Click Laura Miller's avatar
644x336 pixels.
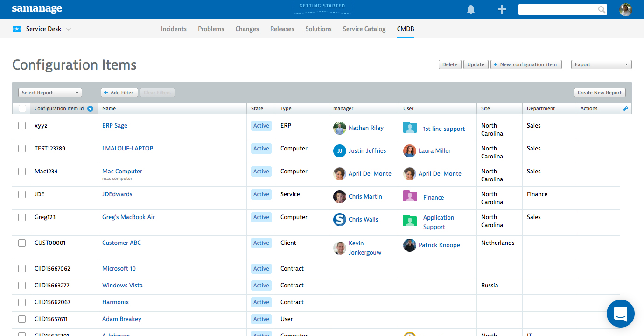tap(410, 151)
